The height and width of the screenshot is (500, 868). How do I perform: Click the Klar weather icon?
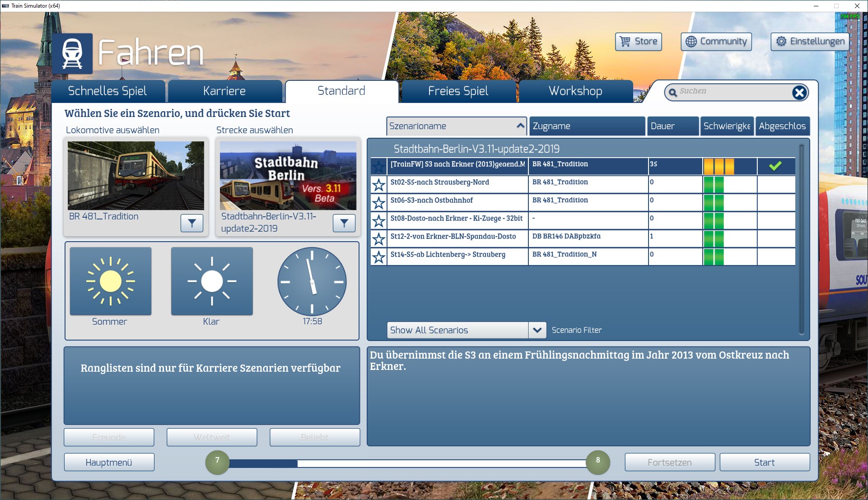[x=212, y=281]
